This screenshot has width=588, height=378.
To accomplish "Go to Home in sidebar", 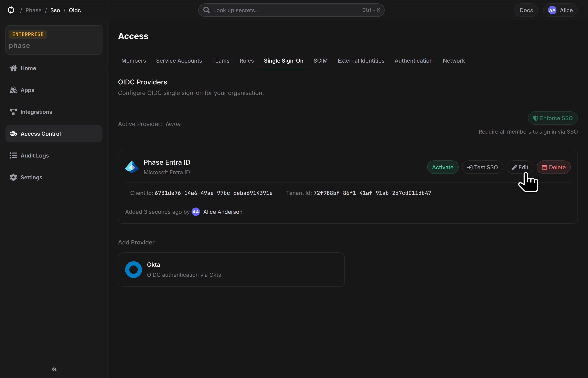I will pyautogui.click(x=54, y=68).
